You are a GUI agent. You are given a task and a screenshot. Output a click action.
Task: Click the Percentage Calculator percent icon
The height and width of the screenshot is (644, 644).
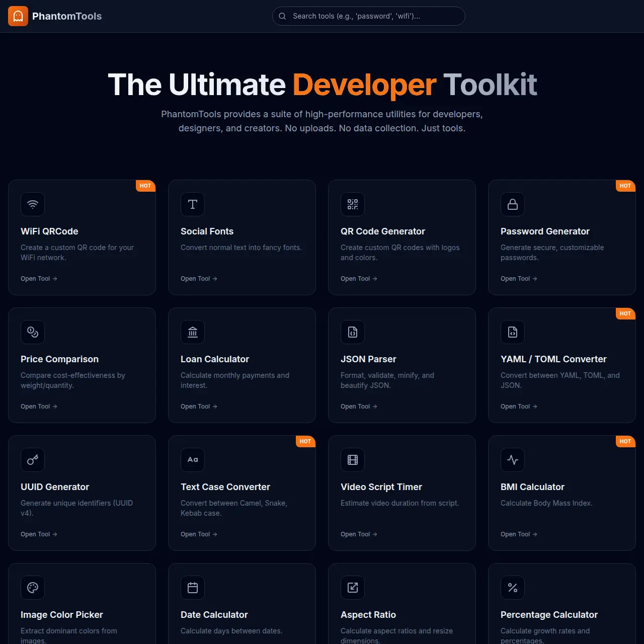point(513,588)
